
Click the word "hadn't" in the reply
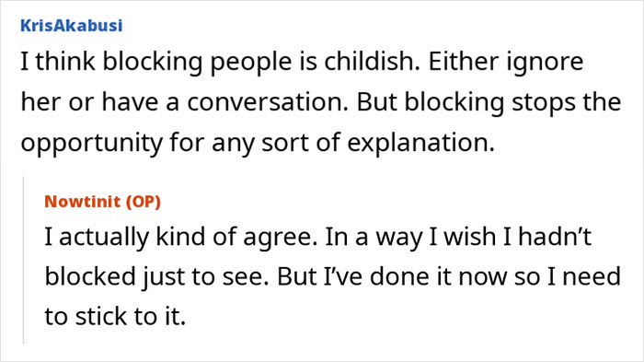555,237
